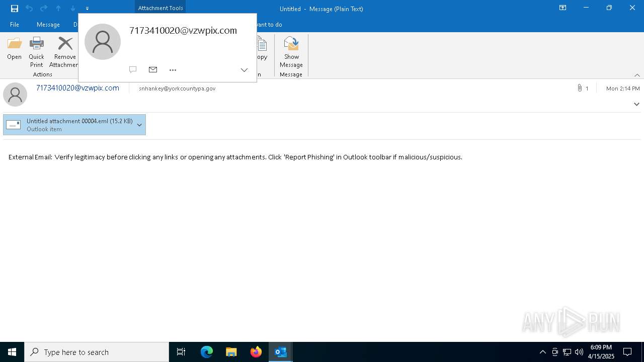644x362 pixels.
Task: Open the Windows Start menu
Action: pyautogui.click(x=12, y=352)
